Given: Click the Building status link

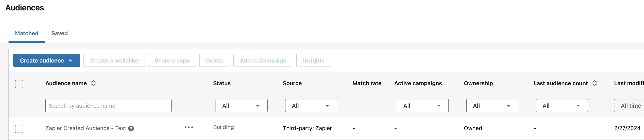Looking at the screenshot, I should click(x=224, y=127).
